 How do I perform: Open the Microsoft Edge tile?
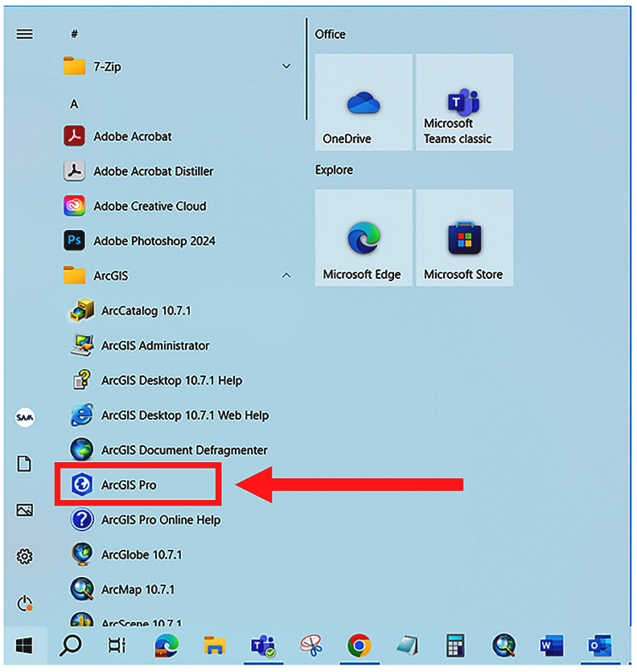[x=364, y=238]
